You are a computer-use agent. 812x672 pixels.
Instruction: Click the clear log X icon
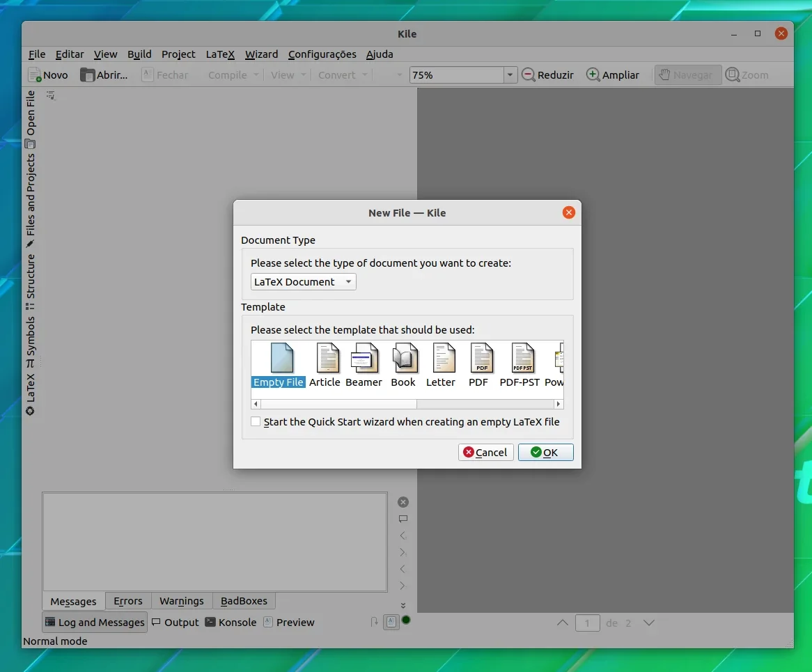[403, 502]
